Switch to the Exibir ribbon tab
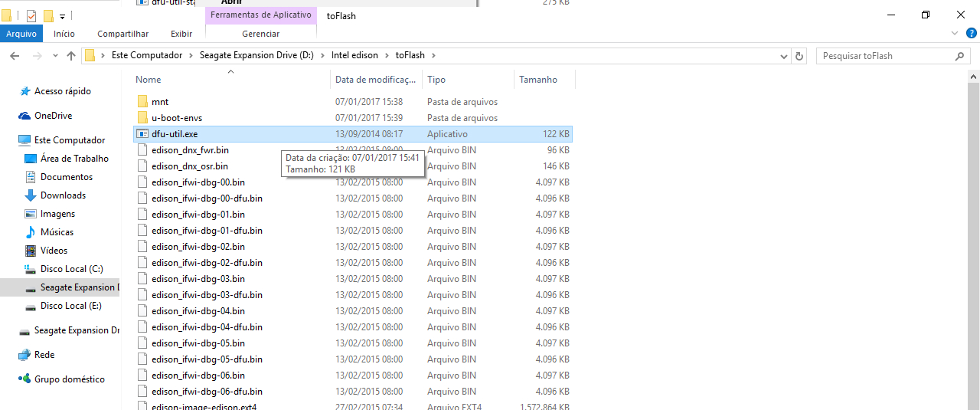The image size is (980, 410). click(181, 34)
